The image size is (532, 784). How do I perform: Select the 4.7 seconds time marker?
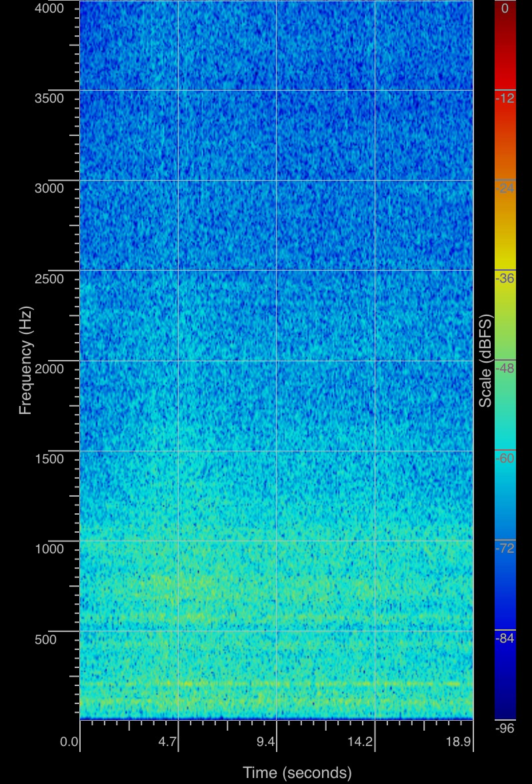pyautogui.click(x=168, y=742)
